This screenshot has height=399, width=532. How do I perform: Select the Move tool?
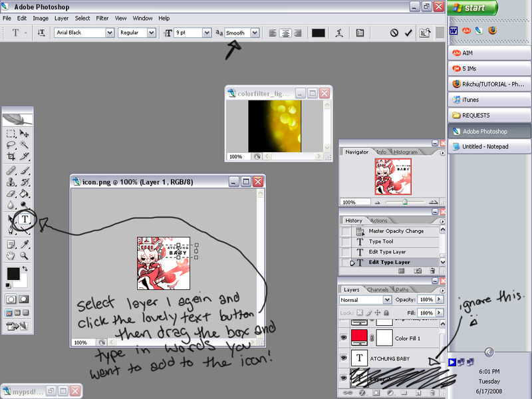(x=24, y=134)
